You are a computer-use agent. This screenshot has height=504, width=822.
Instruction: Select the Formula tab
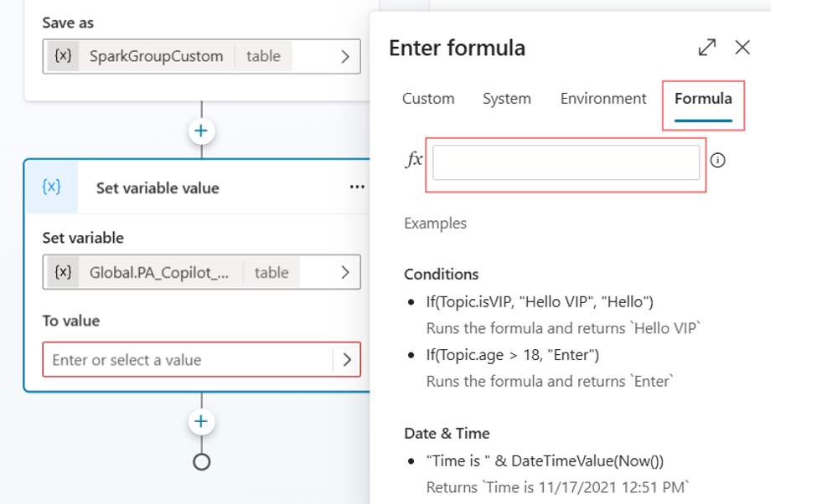pyautogui.click(x=703, y=99)
